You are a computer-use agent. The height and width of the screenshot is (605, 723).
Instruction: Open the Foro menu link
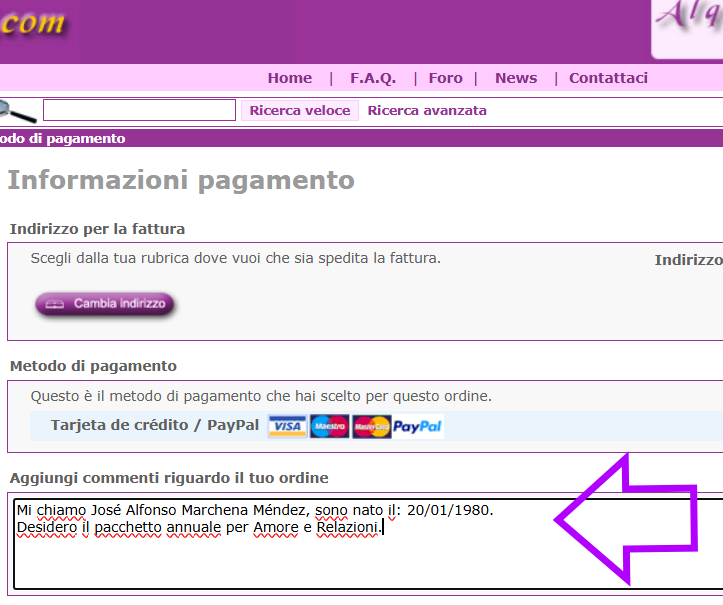click(445, 78)
